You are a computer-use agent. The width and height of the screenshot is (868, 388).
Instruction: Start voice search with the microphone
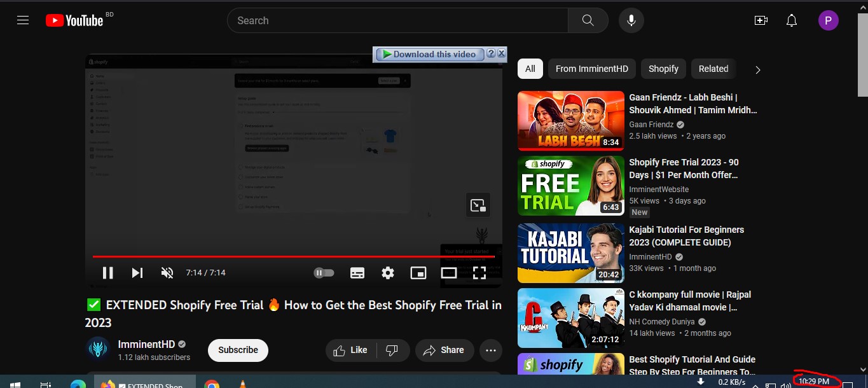(x=631, y=20)
